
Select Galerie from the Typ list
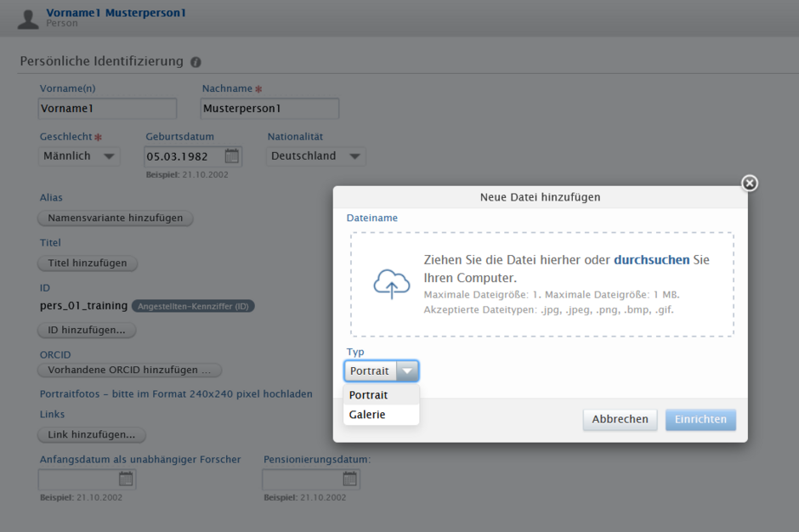click(381, 414)
